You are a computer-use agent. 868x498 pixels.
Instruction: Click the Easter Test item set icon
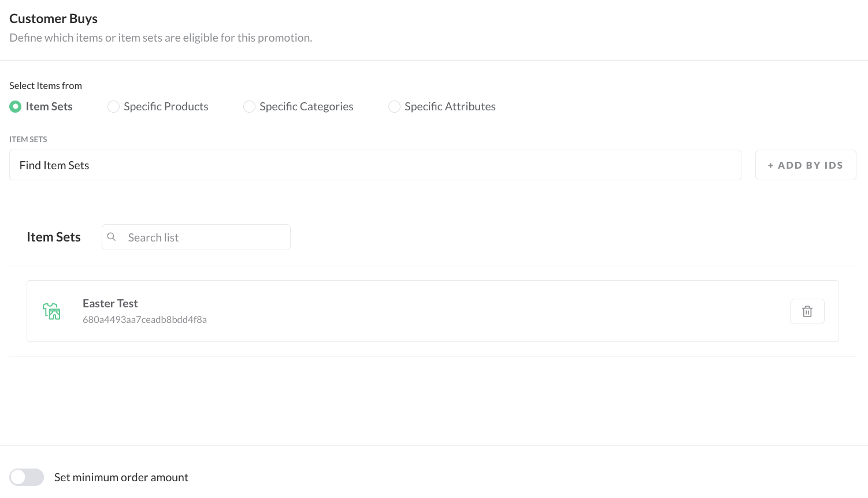pyautogui.click(x=51, y=311)
